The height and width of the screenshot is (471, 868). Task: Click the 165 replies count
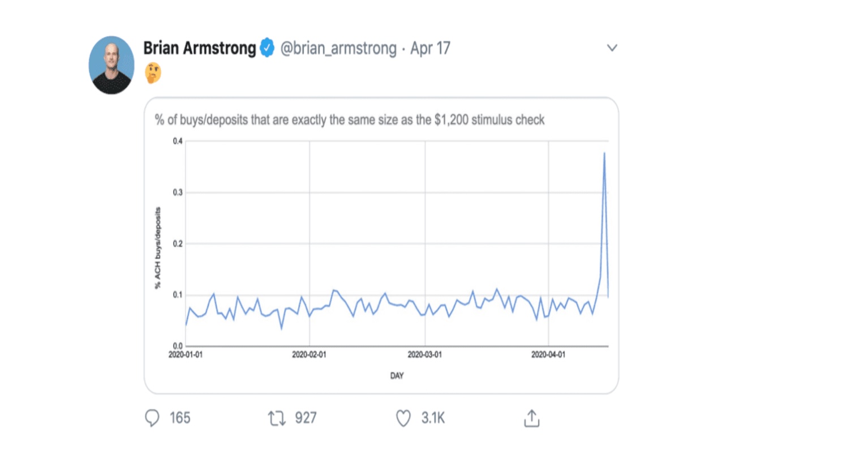click(180, 418)
